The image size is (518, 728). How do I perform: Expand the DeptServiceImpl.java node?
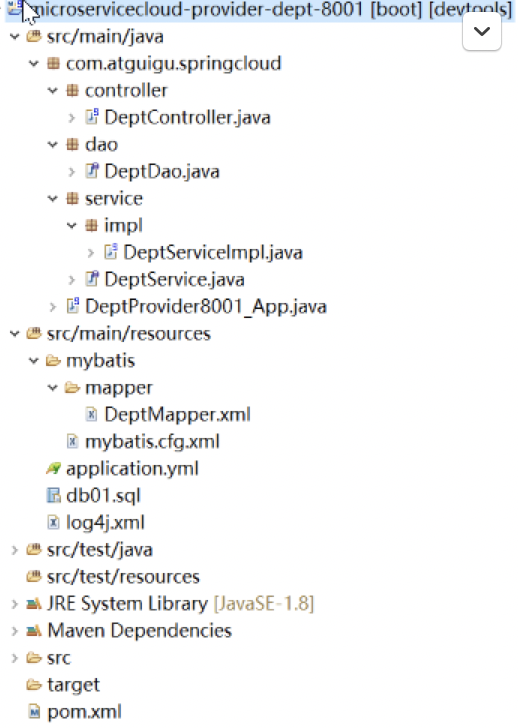coord(91,253)
